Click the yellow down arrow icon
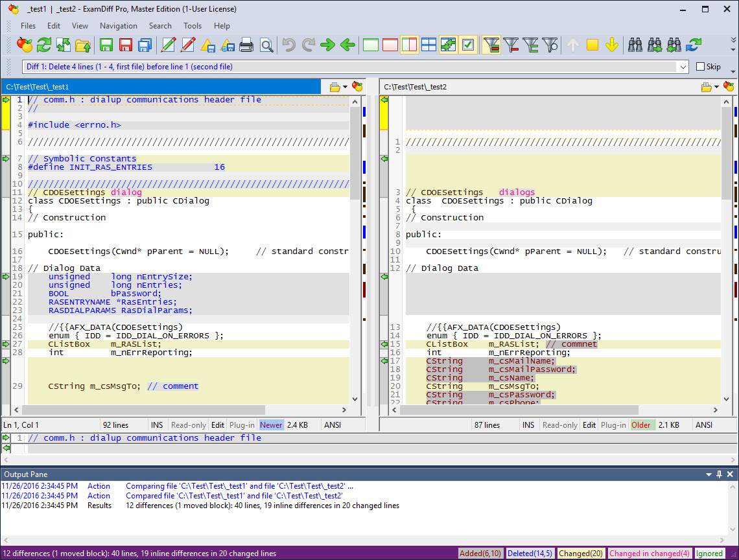The width and height of the screenshot is (739, 560). (611, 45)
